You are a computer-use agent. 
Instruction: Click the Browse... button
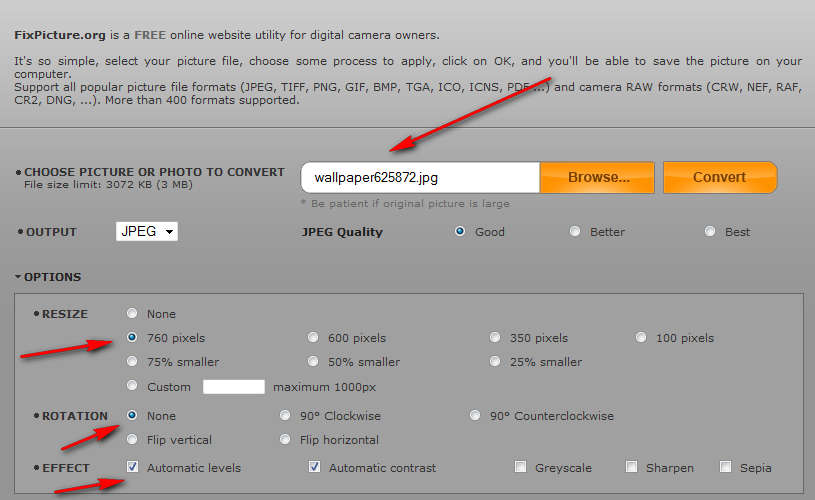[x=597, y=177]
